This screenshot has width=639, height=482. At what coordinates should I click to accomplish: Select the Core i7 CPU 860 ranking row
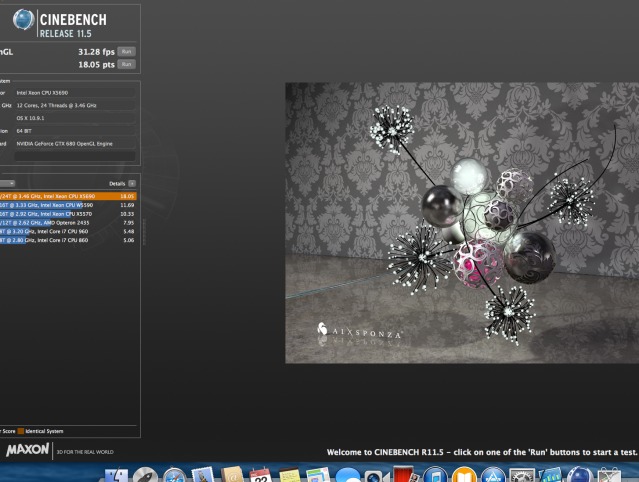[x=68, y=240]
